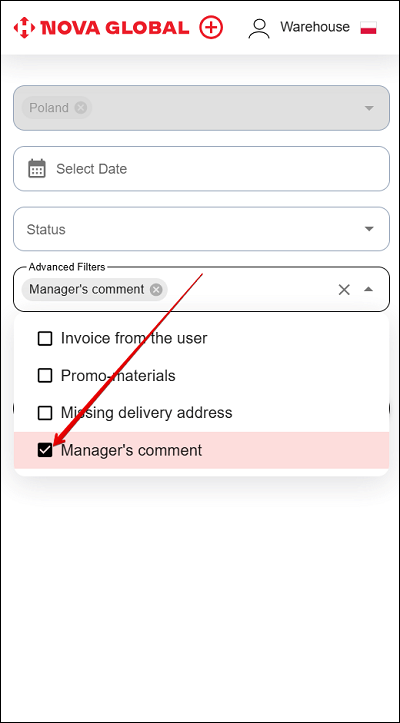Expand the country dropdown arrow

pos(369,108)
